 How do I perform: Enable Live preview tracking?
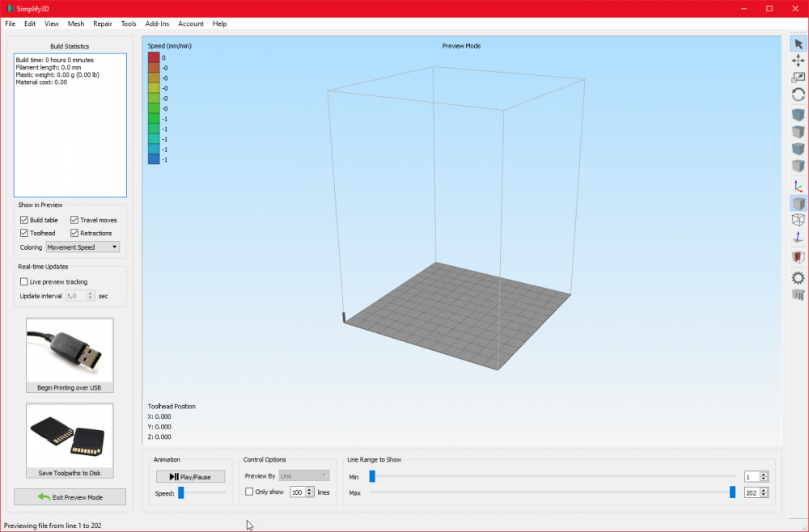23,281
